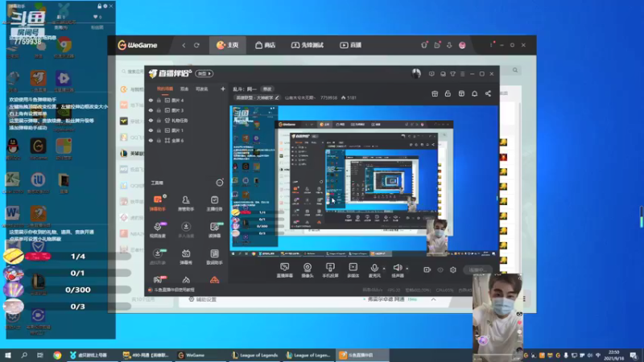
Task: Click the 麦克风 microphone icon
Action: tap(374, 269)
